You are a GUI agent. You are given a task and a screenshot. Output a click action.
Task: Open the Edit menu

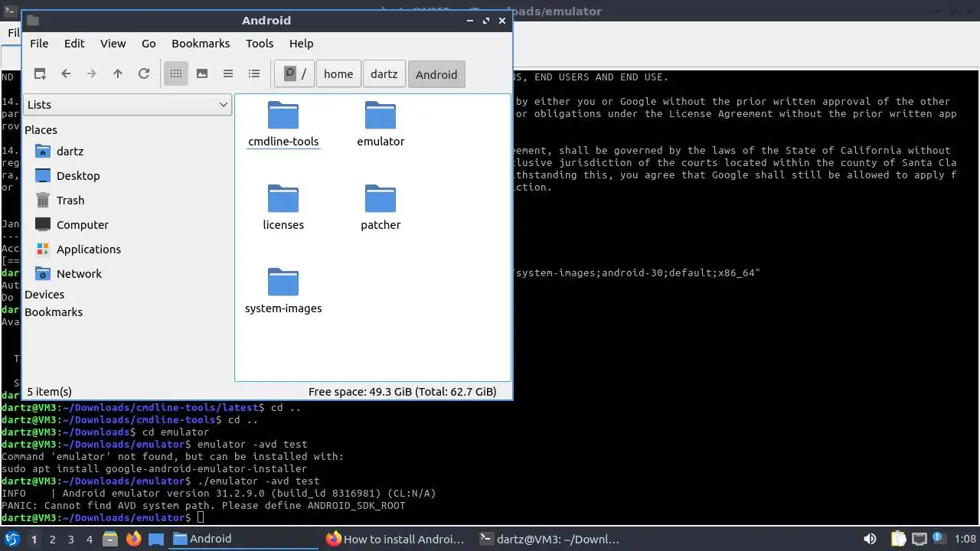[74, 44]
